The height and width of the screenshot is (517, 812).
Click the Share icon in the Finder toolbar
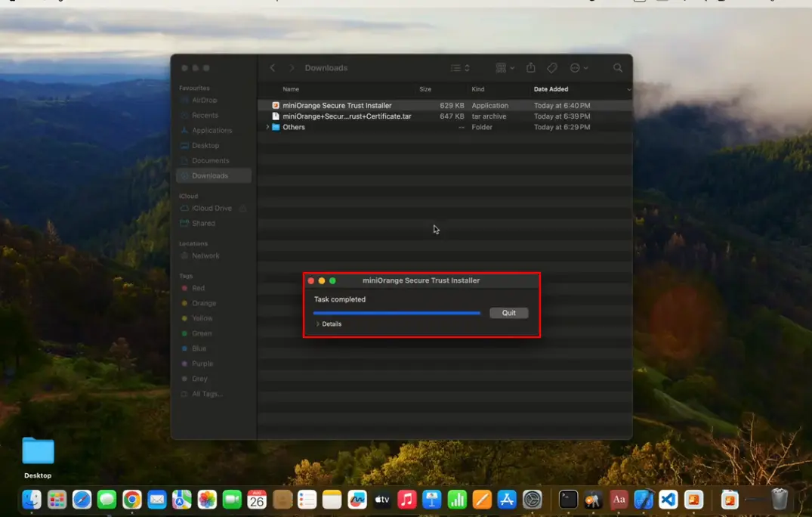click(531, 67)
